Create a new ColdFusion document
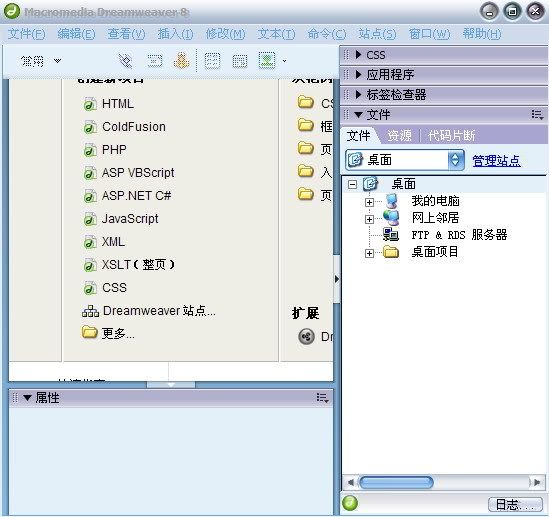549x517 pixels. 124,127
